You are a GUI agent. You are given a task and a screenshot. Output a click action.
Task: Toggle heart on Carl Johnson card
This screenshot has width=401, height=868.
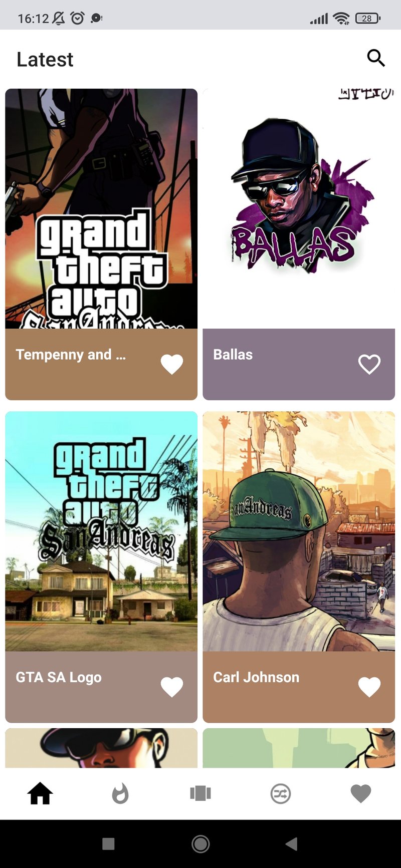point(369,687)
